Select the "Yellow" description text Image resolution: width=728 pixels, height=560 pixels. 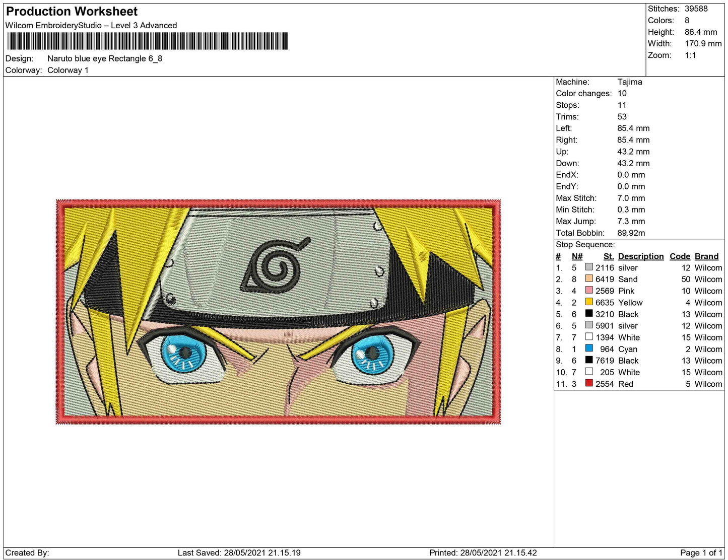tap(630, 302)
